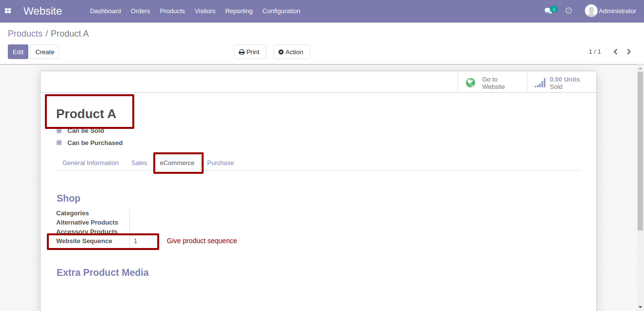Open the activities clock icon
Screen dimensions: 644x311
coord(569,11)
